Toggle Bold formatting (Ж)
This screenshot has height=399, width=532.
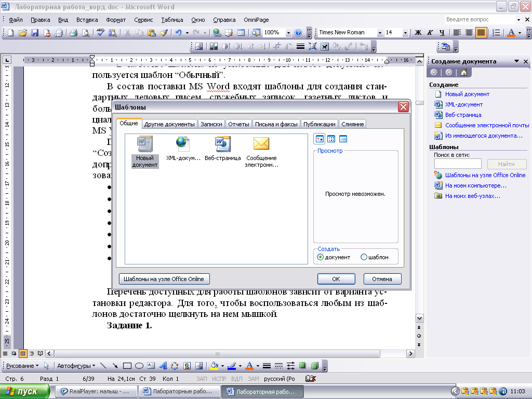coord(418,33)
